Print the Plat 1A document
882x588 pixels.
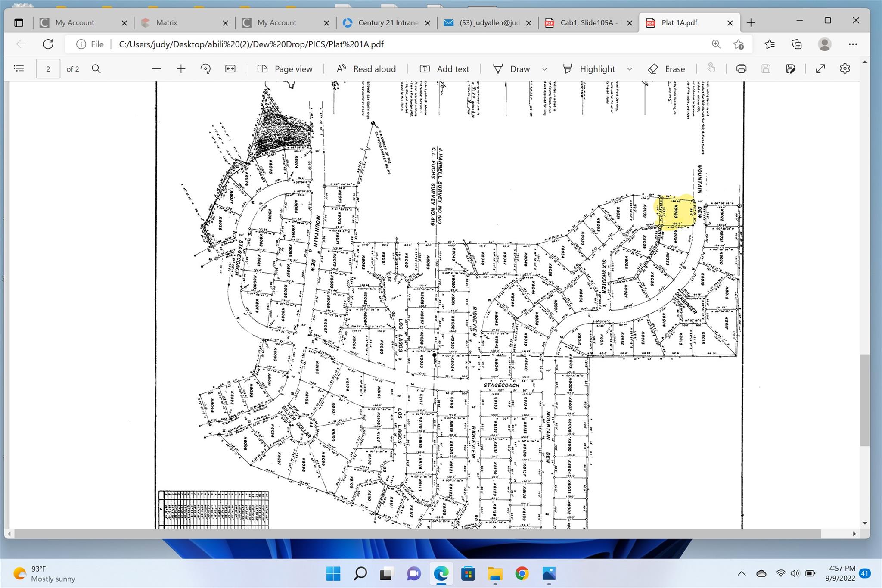(741, 68)
